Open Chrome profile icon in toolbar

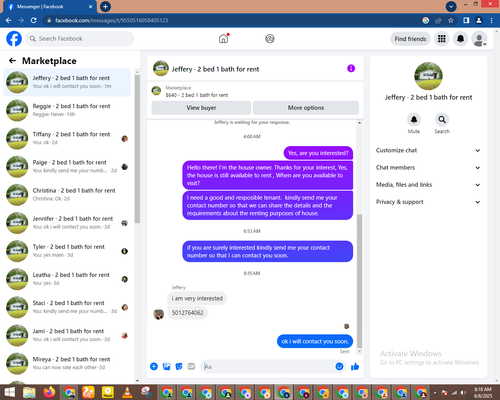coord(479,20)
